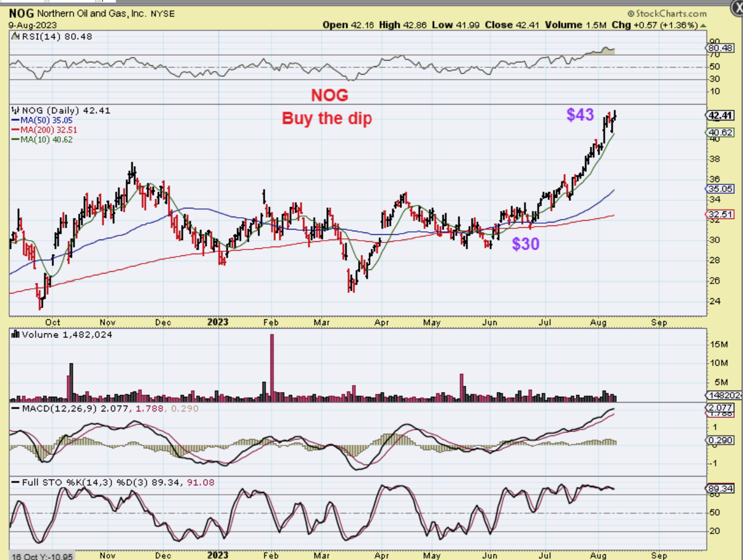
Task: Click the 24 price level on the right axis
Action: point(714,301)
